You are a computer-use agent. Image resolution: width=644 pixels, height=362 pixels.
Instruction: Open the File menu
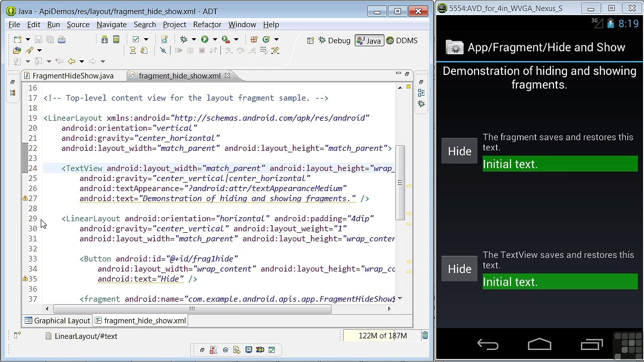click(14, 25)
